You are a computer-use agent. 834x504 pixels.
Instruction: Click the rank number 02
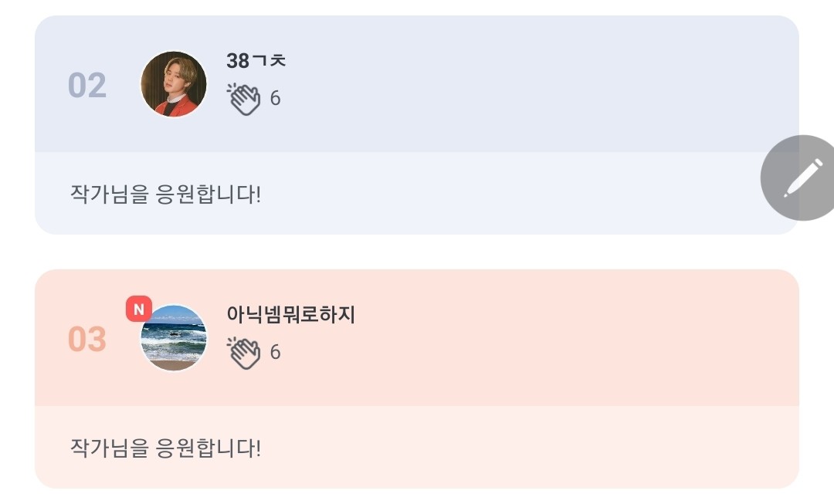(x=87, y=85)
